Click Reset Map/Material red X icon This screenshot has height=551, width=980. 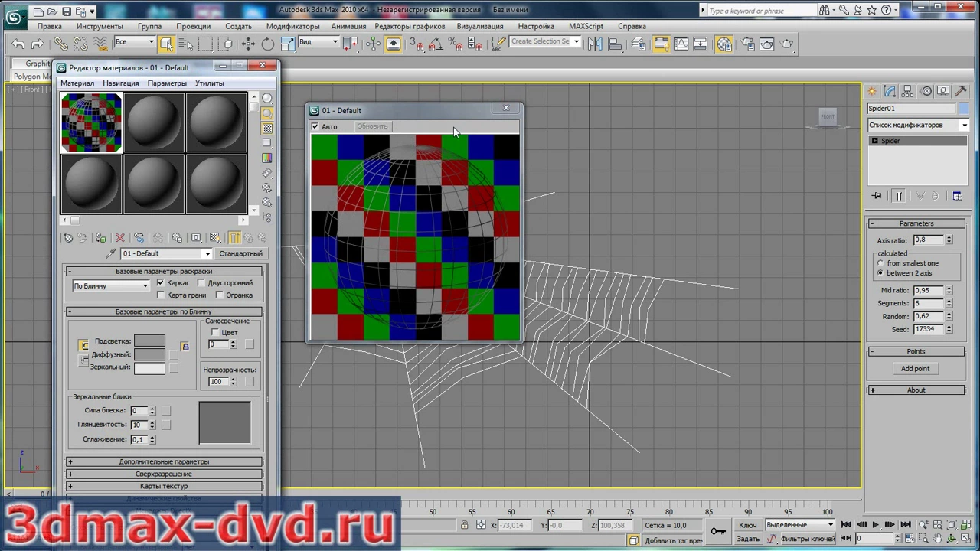[x=119, y=238]
